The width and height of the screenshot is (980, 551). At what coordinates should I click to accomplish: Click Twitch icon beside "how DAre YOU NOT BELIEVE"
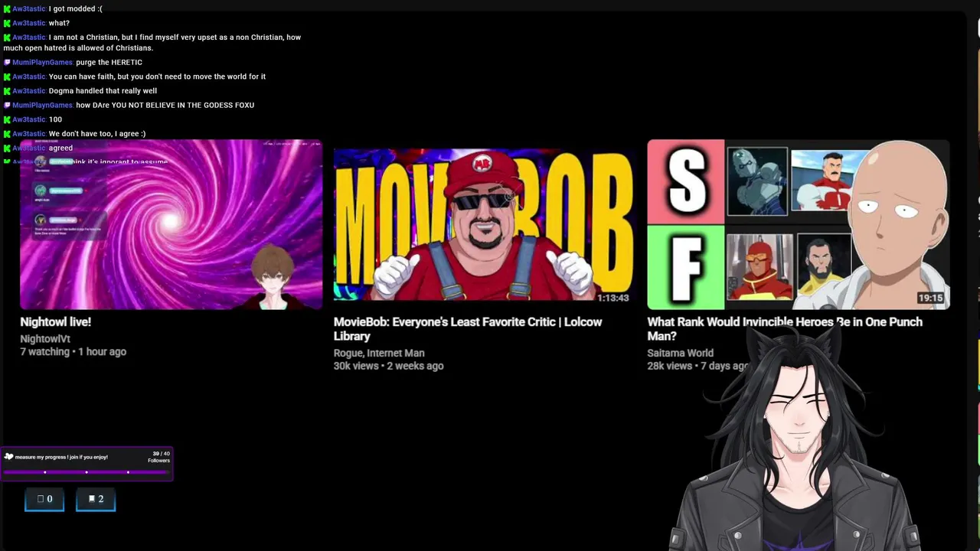point(7,105)
